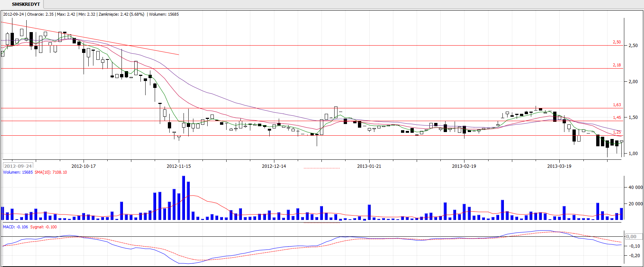This screenshot has width=644, height=267.
Task: Click the 1,25 support level label
Action: [x=617, y=132]
